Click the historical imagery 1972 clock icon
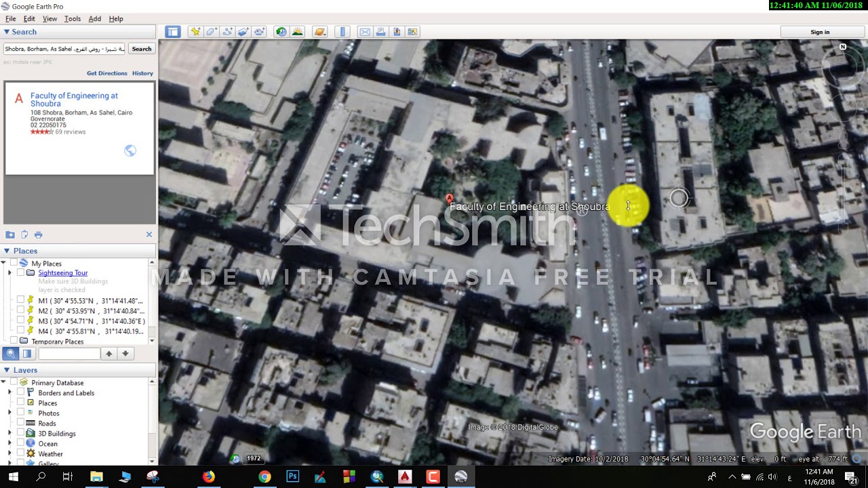The height and width of the screenshot is (488, 868). coord(235,459)
